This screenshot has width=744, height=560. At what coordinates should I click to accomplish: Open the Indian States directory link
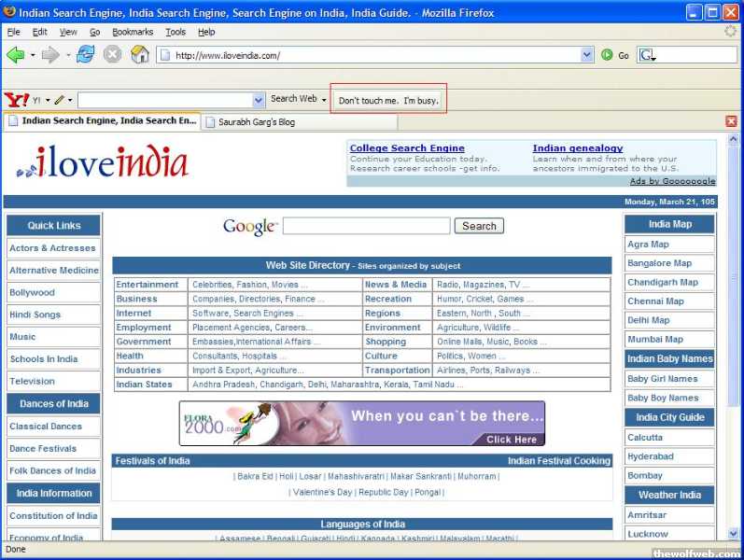pos(144,385)
